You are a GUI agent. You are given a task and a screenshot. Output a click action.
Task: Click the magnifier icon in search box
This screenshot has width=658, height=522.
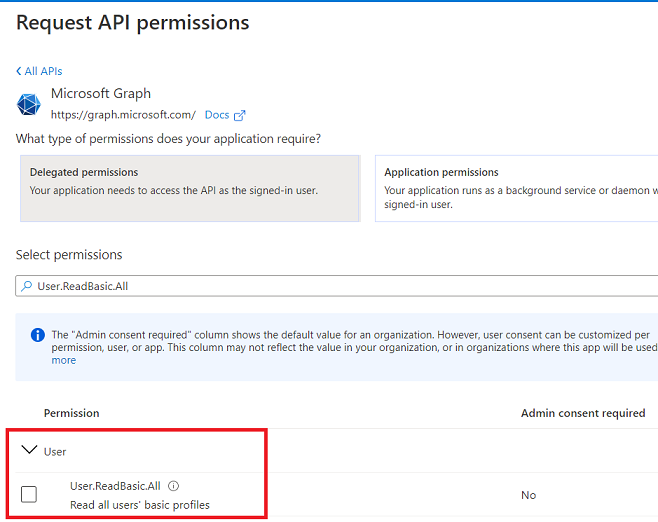point(26,286)
